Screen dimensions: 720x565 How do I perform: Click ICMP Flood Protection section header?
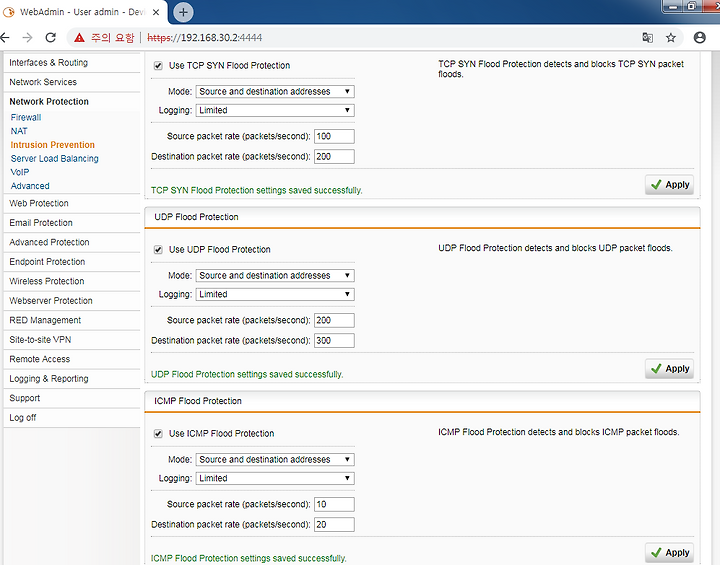[x=422, y=401]
